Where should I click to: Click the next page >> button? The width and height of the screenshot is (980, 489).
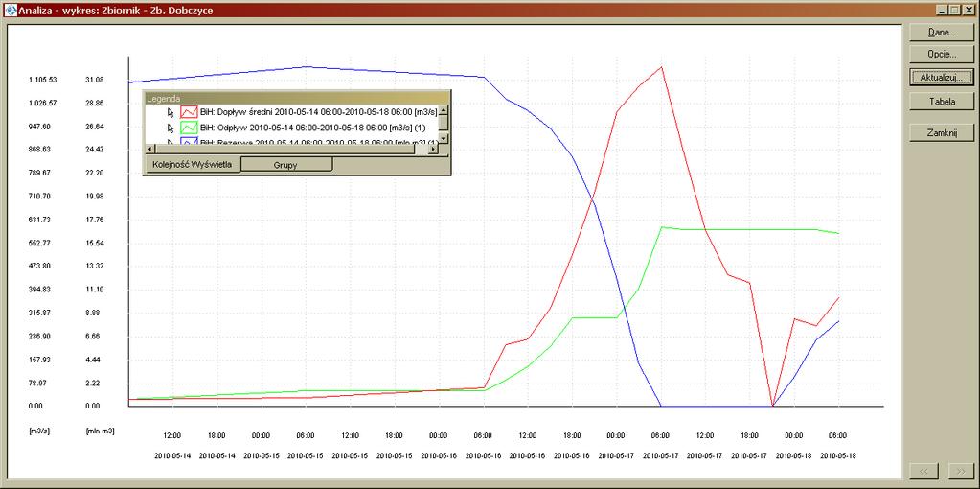[x=961, y=470]
